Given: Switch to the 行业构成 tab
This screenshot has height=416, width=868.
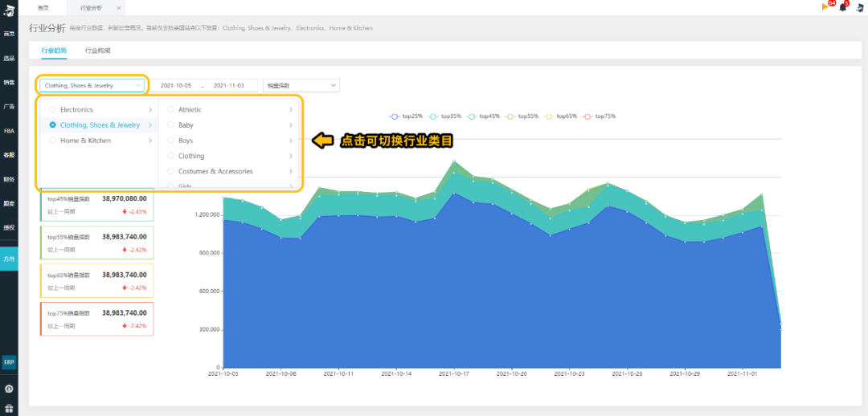Looking at the screenshot, I should (x=97, y=51).
